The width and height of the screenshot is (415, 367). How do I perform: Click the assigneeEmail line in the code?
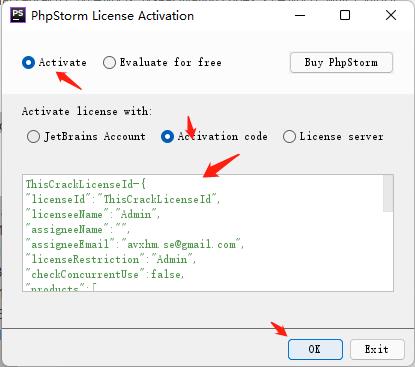click(x=135, y=245)
